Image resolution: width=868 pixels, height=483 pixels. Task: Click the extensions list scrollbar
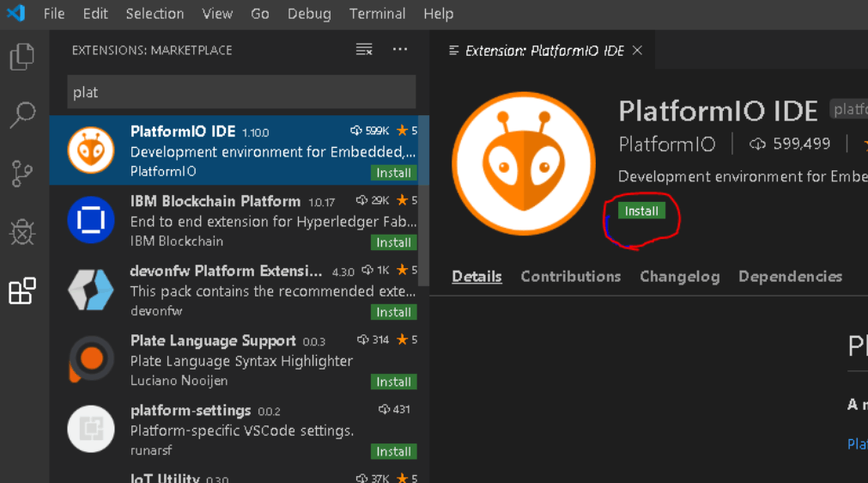pos(423,200)
